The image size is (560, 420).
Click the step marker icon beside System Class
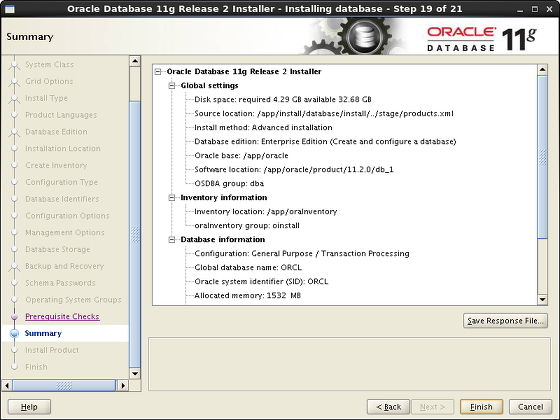tap(14, 65)
